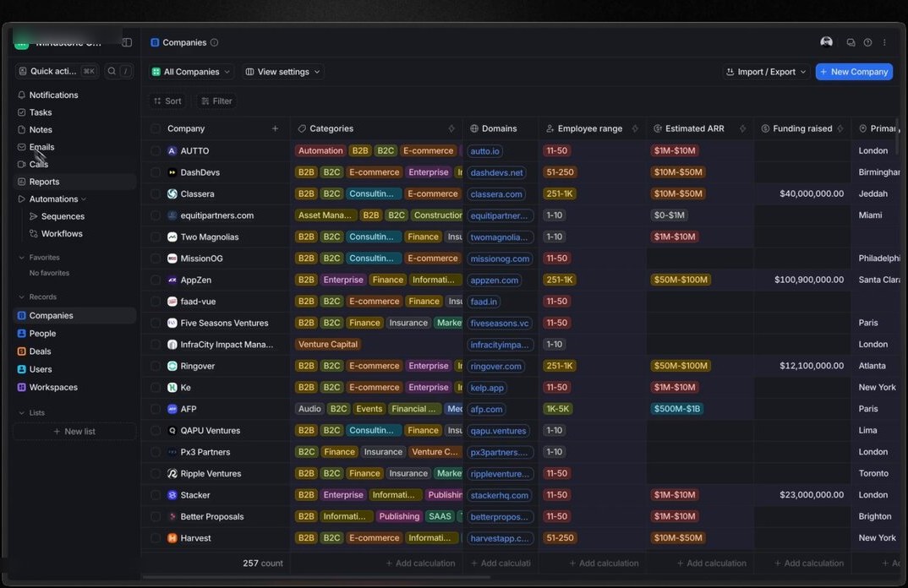Open the three-dot more menu in header
The image size is (908, 588).
click(884, 42)
